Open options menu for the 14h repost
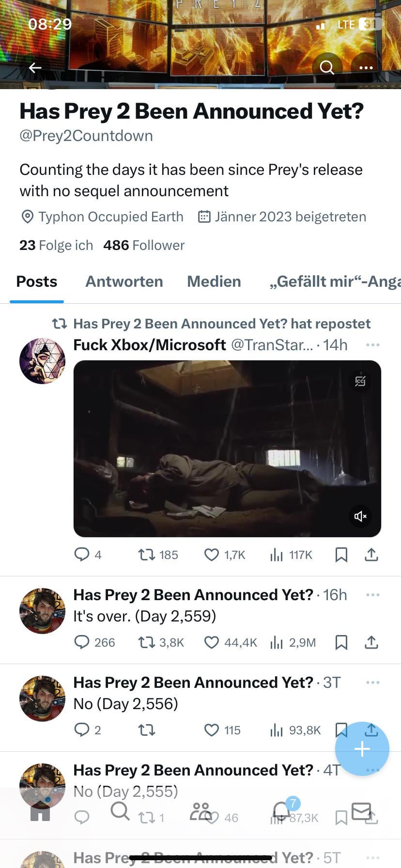The width and height of the screenshot is (401, 868). [372, 345]
